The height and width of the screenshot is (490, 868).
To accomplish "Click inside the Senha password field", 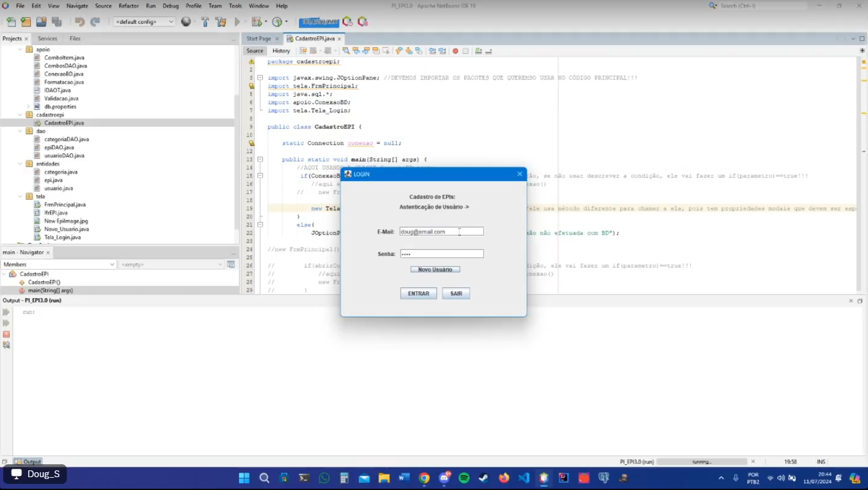I will (441, 253).
